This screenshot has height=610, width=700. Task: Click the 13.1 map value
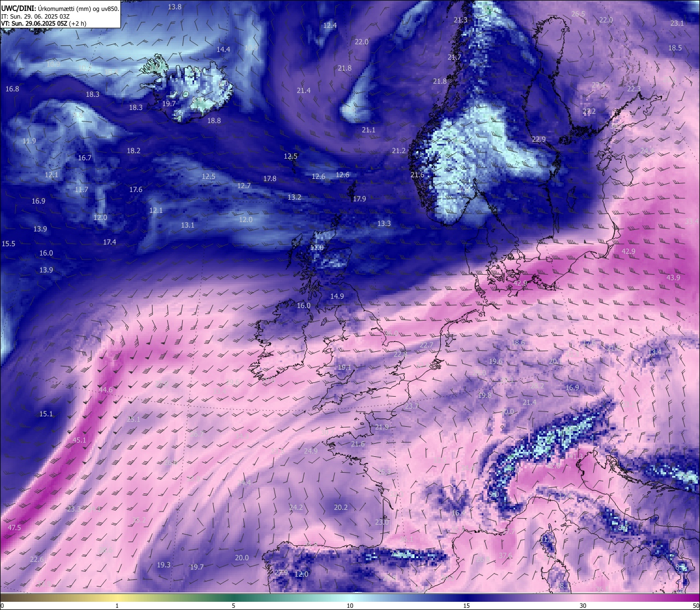pos(188,225)
